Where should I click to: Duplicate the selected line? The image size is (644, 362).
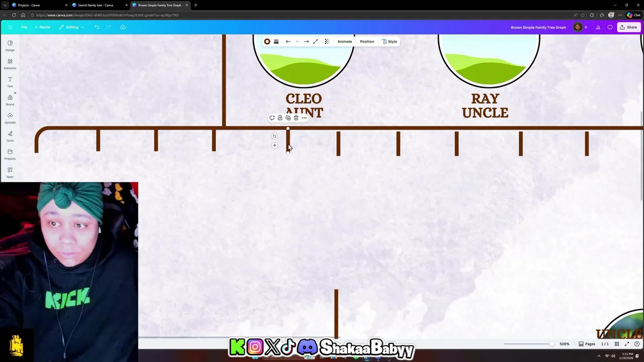tap(288, 118)
